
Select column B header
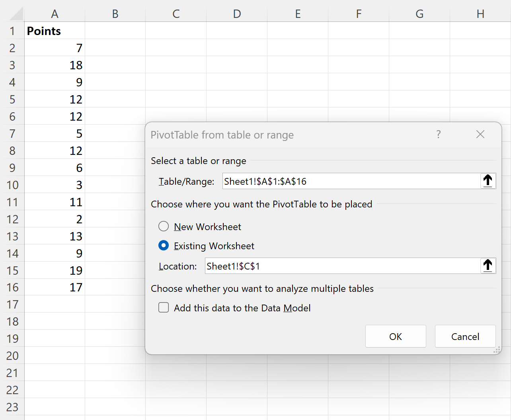coord(115,14)
